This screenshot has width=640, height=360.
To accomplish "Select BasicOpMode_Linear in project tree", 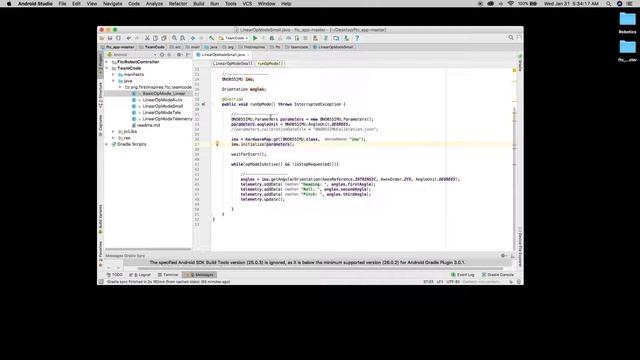I will pos(164,93).
